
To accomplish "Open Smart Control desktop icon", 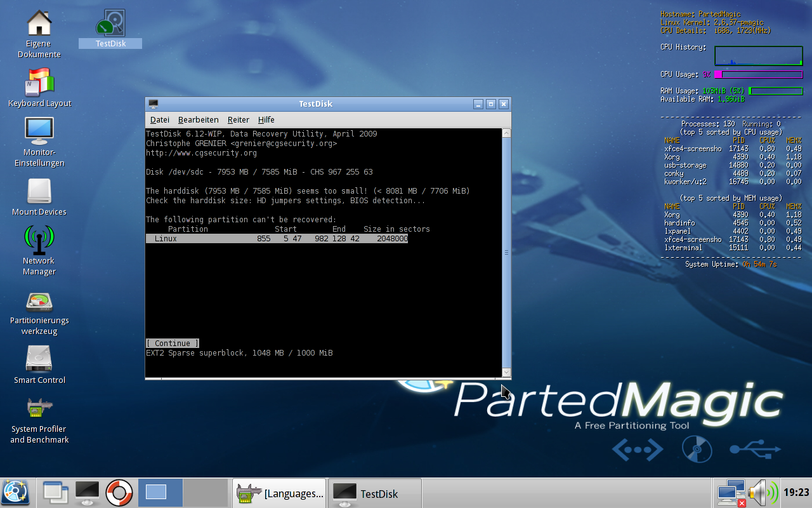I will 39,364.
